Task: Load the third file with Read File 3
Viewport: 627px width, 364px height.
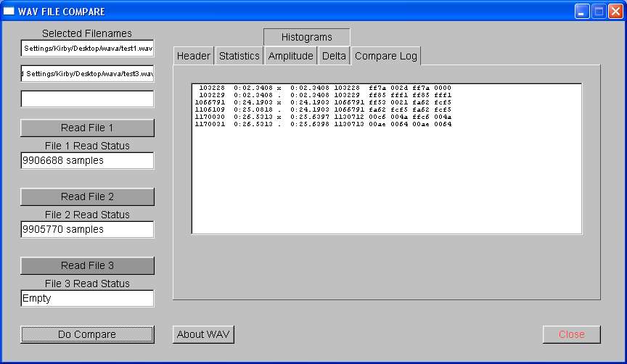Action: click(x=87, y=265)
